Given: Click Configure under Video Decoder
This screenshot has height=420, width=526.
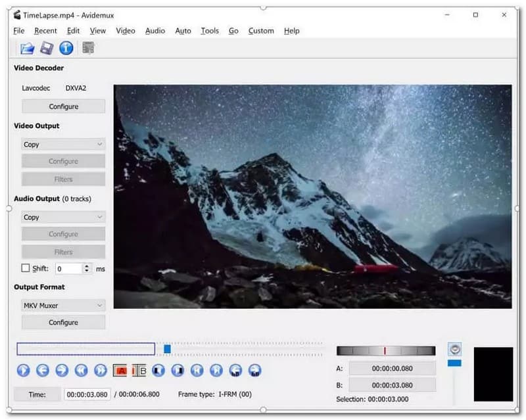Looking at the screenshot, I should [63, 106].
